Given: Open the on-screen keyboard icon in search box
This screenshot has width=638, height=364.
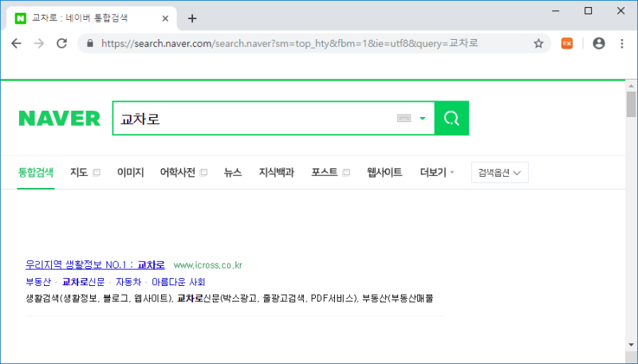Looking at the screenshot, I should (x=404, y=118).
